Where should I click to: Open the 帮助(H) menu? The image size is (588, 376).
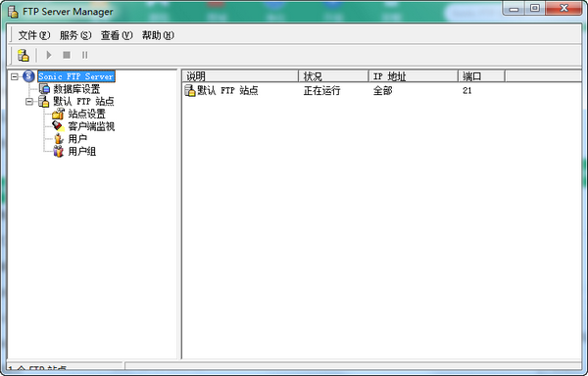[x=158, y=35]
